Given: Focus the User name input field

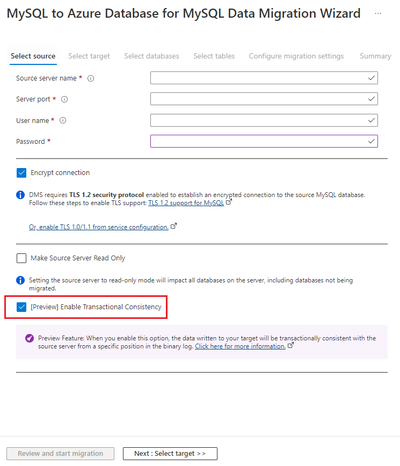Looking at the screenshot, I should pyautogui.click(x=264, y=120).
